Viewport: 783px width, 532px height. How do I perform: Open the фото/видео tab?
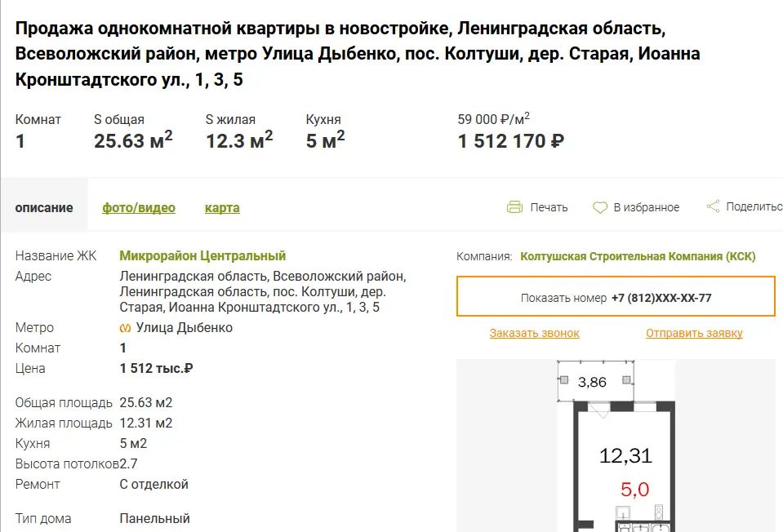point(139,208)
